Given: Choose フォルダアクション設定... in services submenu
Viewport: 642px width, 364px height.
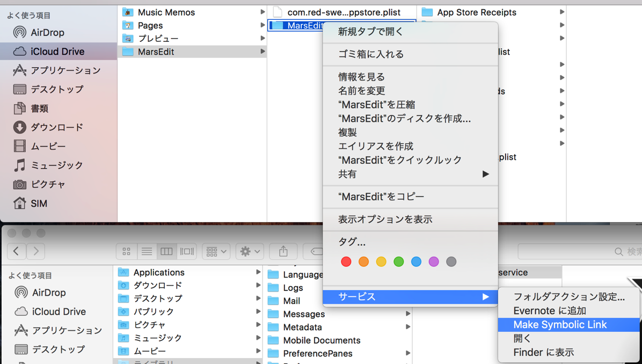Looking at the screenshot, I should (568, 297).
